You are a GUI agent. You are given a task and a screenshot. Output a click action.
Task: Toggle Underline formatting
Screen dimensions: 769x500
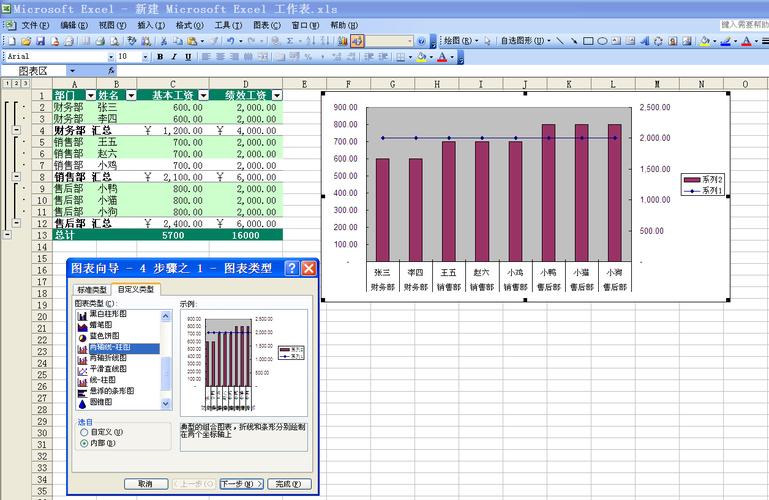click(188, 57)
